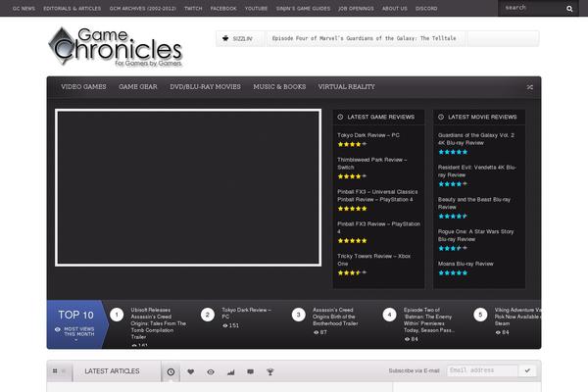The image size is (588, 392).
Task: Open Sinjin's Game Guides menu
Action: point(303,8)
